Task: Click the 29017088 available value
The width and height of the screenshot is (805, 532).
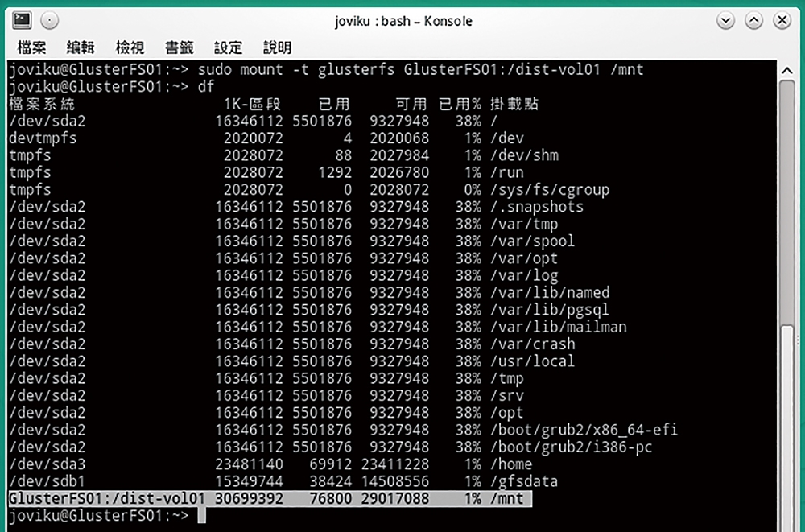Action: pos(395,499)
